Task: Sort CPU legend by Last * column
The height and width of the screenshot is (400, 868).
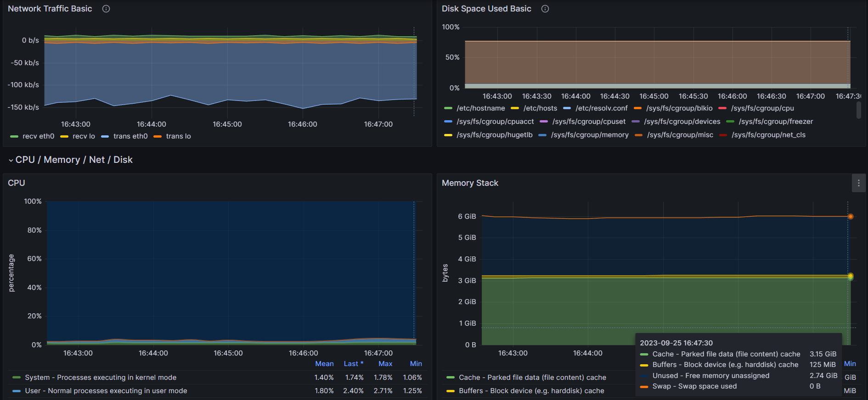Action: pos(354,364)
